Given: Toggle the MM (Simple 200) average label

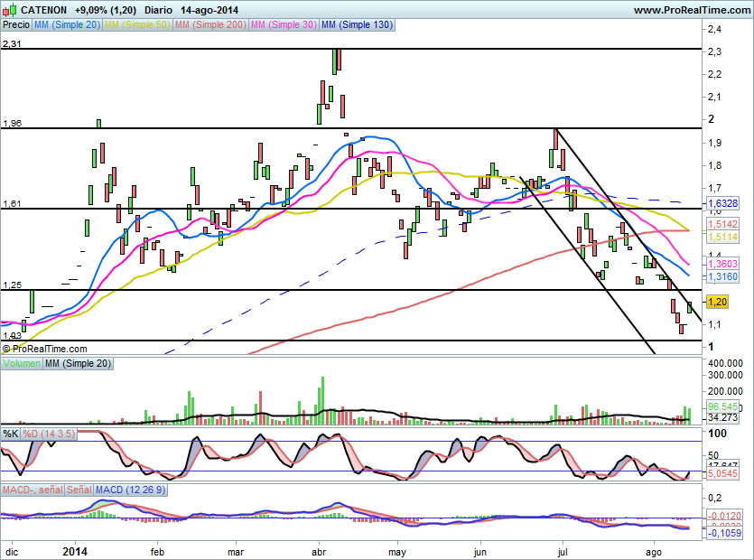Looking at the screenshot, I should coord(210,25).
